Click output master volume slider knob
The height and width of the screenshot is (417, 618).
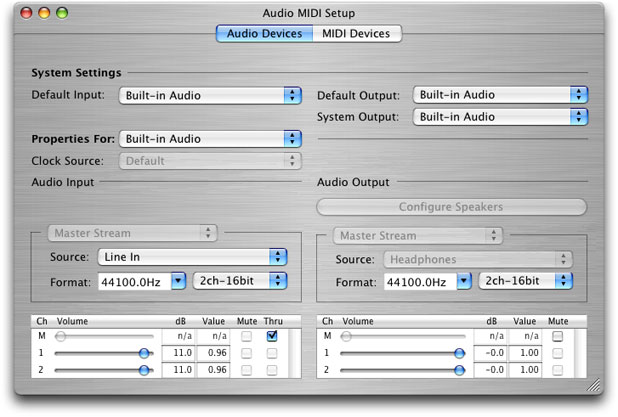pyautogui.click(x=346, y=336)
